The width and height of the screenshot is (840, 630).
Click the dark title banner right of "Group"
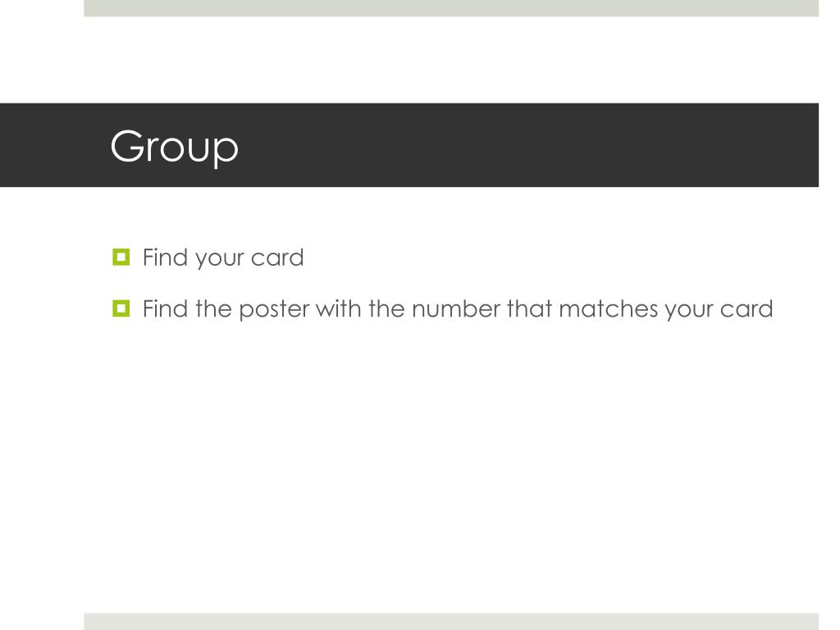tap(525, 145)
